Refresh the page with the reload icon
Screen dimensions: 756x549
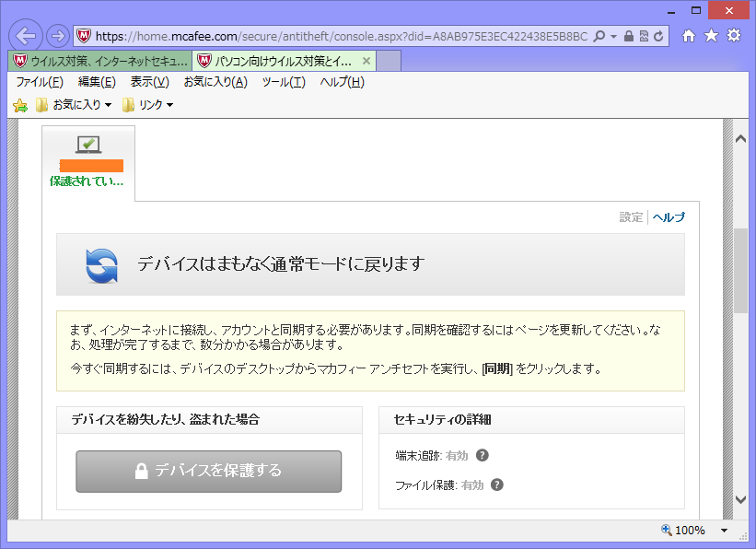(x=658, y=36)
